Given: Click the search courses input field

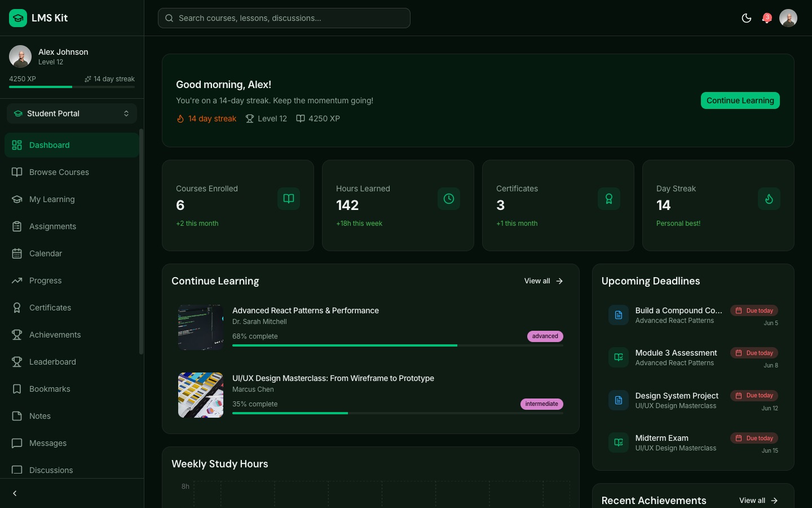Looking at the screenshot, I should pos(284,18).
